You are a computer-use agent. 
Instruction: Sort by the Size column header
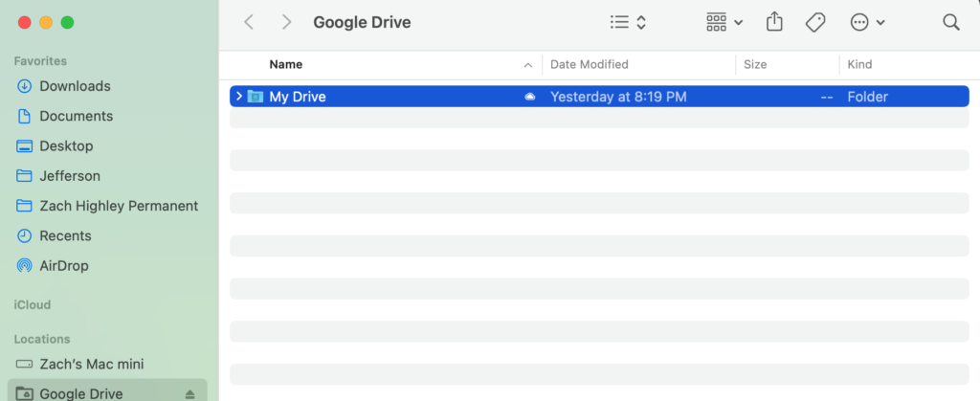click(755, 64)
